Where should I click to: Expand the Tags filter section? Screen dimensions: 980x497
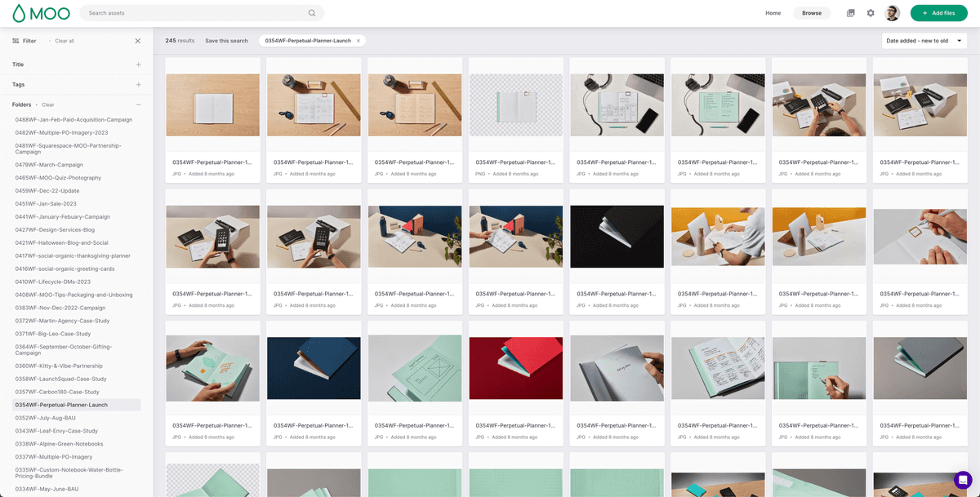click(138, 85)
